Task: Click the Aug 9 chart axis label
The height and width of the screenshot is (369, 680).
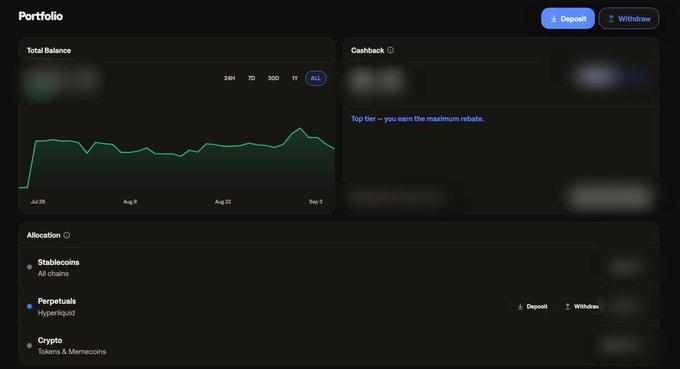Action: [130, 202]
